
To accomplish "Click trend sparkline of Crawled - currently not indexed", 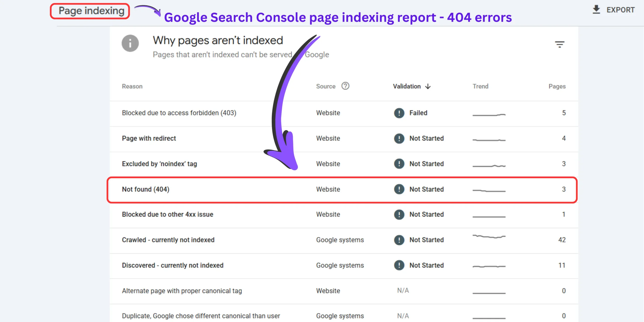I will (x=489, y=236).
